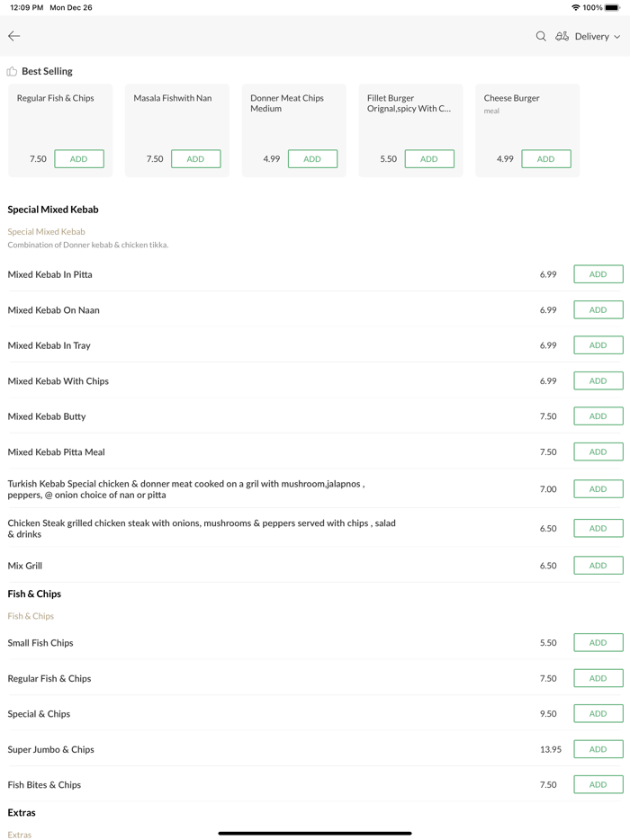The image size is (630, 840).
Task: Open the search magnifier icon
Action: pos(541,36)
